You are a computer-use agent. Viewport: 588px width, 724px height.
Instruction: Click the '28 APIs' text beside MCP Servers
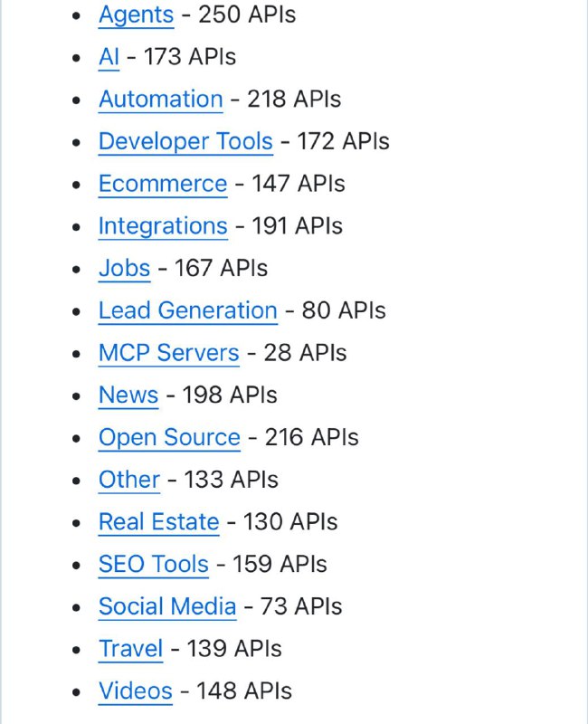click(305, 353)
